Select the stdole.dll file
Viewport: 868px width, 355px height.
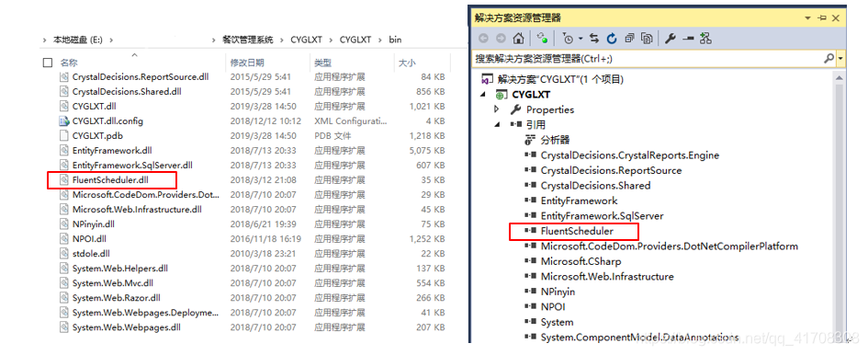91,253
